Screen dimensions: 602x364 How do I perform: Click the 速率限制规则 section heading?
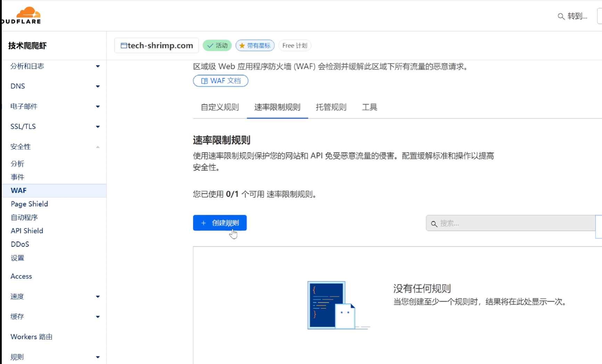click(221, 140)
